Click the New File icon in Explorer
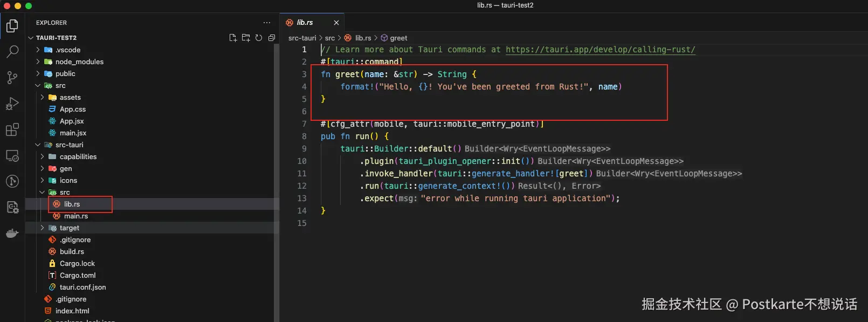 233,38
